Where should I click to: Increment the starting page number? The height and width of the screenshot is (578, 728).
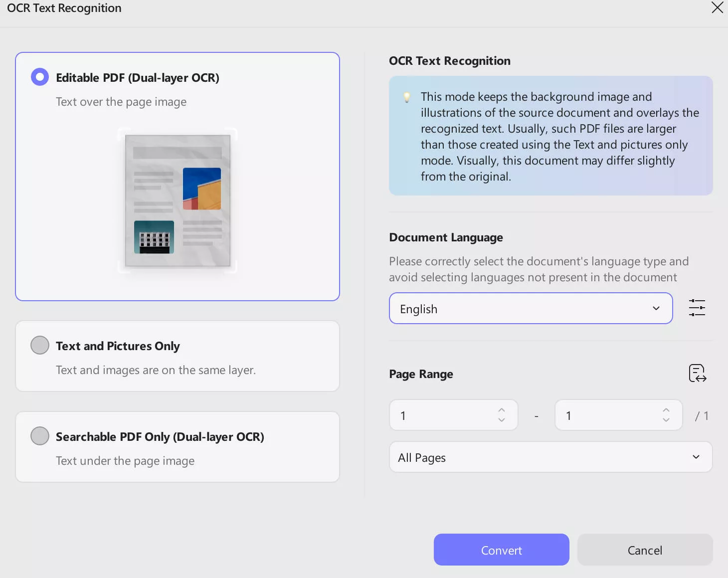pos(502,409)
